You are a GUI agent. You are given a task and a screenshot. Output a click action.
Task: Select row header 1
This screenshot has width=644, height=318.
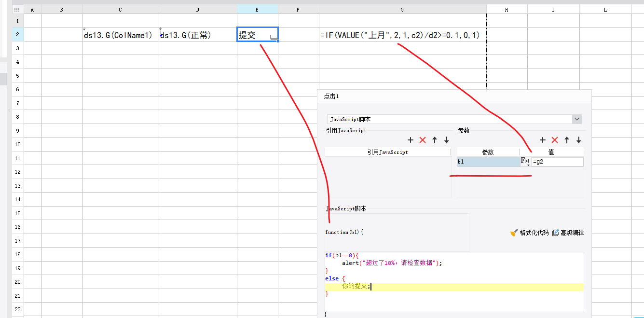point(17,21)
